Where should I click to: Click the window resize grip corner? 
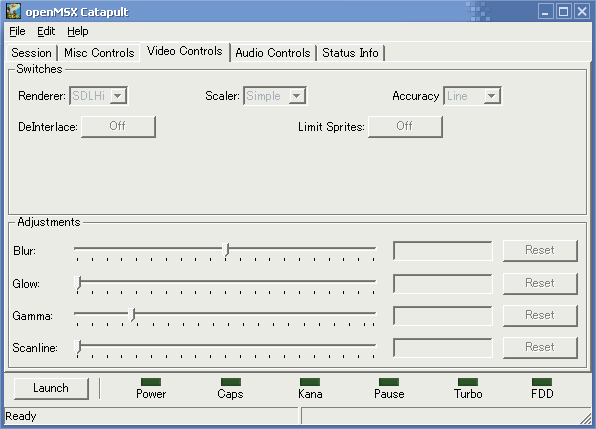point(585,418)
